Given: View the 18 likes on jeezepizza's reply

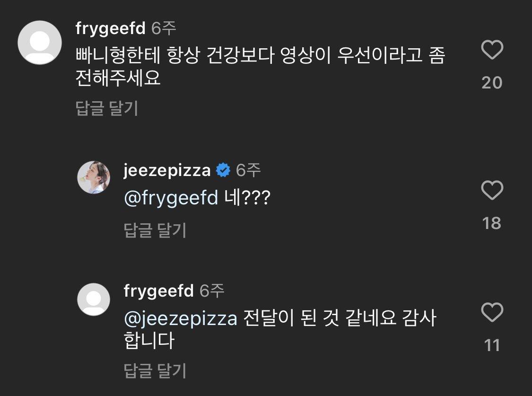Looking at the screenshot, I should coord(492,223).
